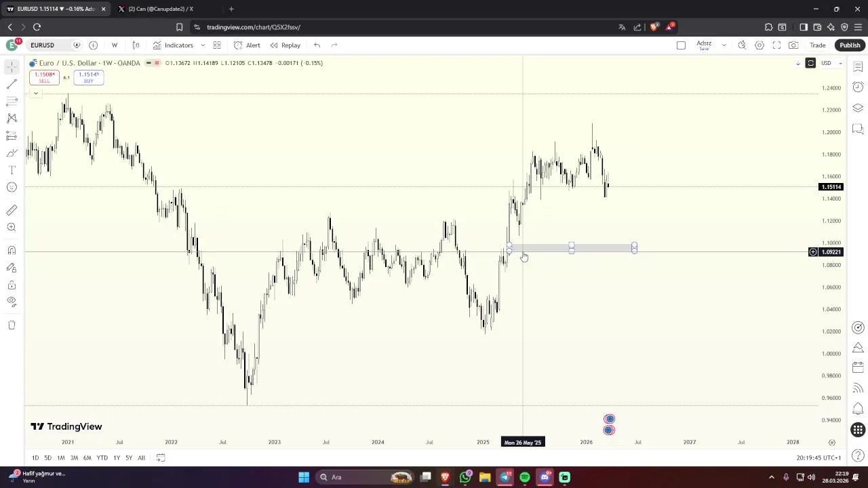Select the crosshair cursor tool
868x488 pixels.
point(12,66)
